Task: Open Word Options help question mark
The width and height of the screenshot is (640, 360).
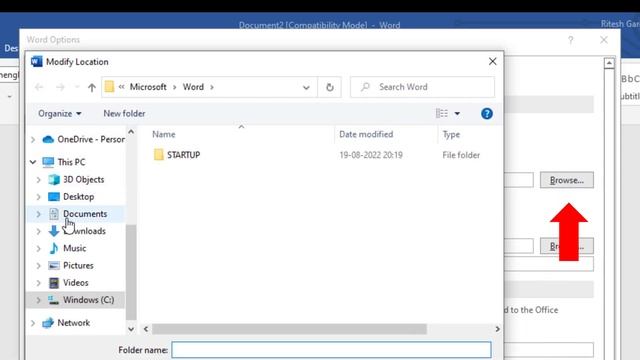Action: (x=571, y=40)
